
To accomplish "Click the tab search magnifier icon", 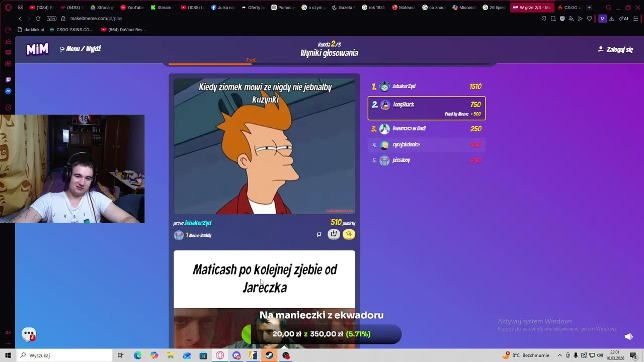I will pyautogui.click(x=608, y=8).
